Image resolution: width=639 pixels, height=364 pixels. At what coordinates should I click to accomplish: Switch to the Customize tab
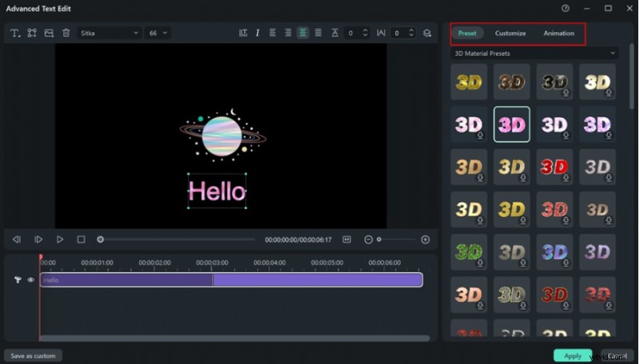[x=510, y=34]
